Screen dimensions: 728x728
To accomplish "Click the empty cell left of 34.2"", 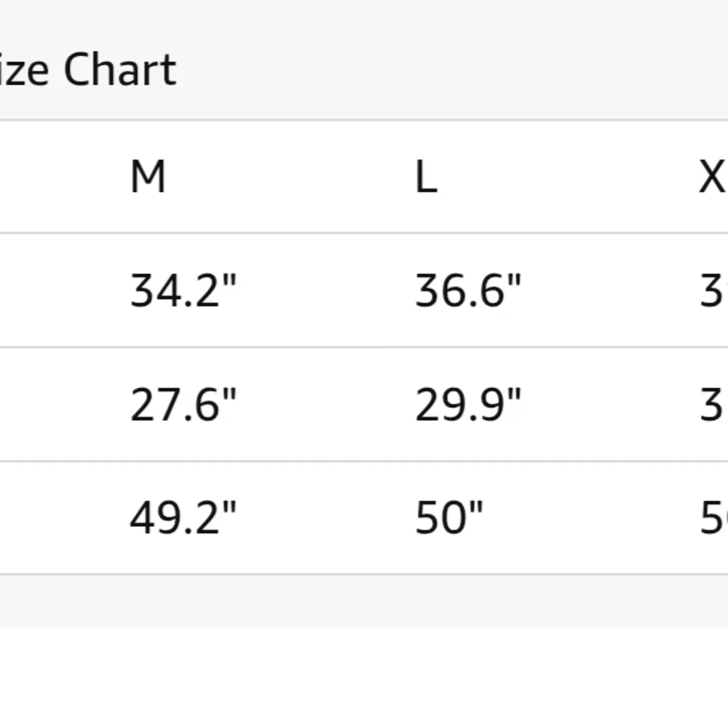I will point(51,290).
